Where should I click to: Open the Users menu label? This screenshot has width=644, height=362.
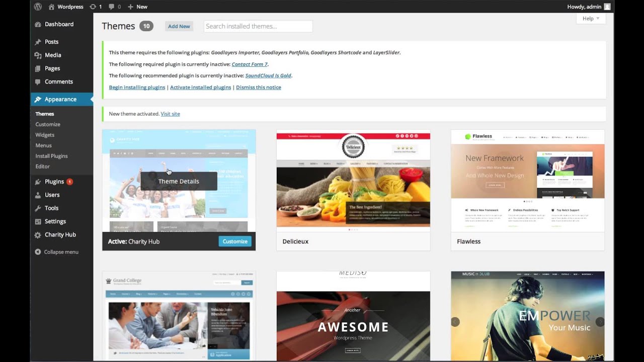(x=52, y=195)
